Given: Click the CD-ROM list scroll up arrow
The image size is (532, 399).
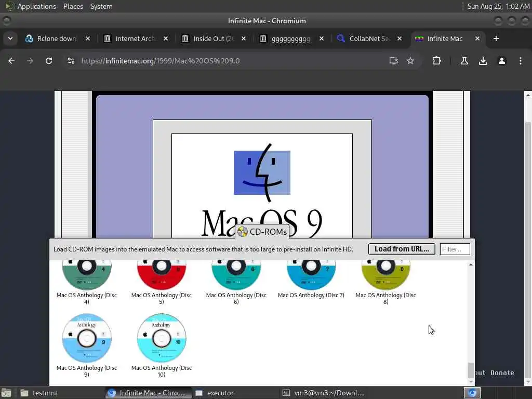Looking at the screenshot, I should pos(471,264).
